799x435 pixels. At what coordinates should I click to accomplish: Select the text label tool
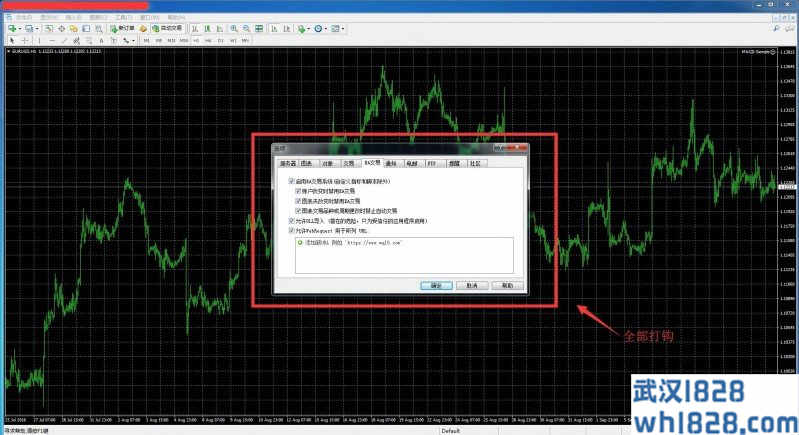point(113,40)
